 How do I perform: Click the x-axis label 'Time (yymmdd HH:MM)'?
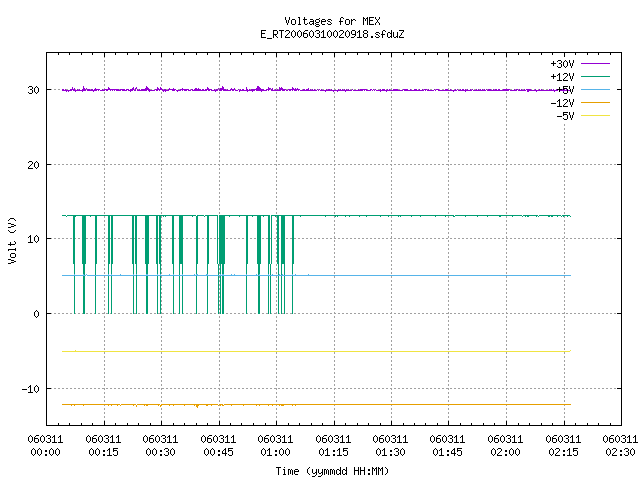pyautogui.click(x=332, y=471)
